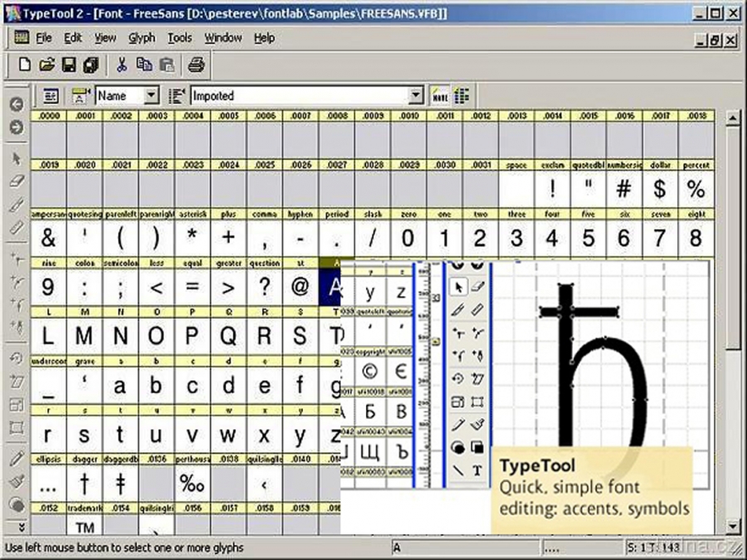Select the Knife tool

click(x=17, y=205)
